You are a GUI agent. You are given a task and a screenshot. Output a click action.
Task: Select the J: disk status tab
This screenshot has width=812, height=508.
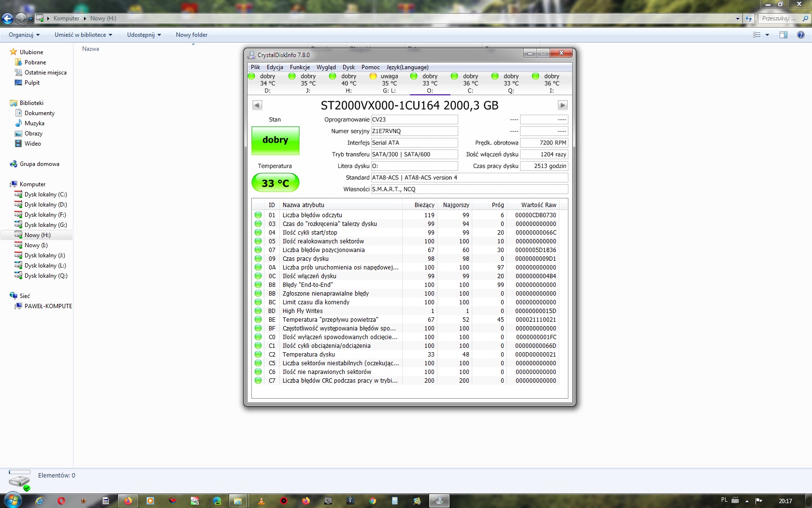pos(308,83)
